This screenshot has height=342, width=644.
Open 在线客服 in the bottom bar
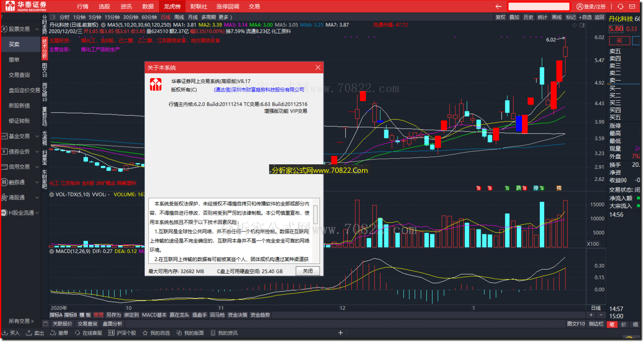[x=88, y=333]
